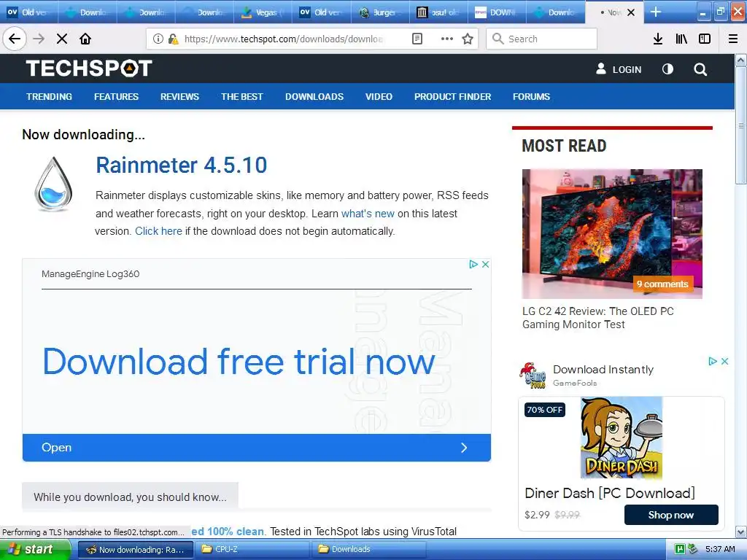The width and height of the screenshot is (747, 560).
Task: Click the Open button's chevron arrow
Action: pos(464,448)
